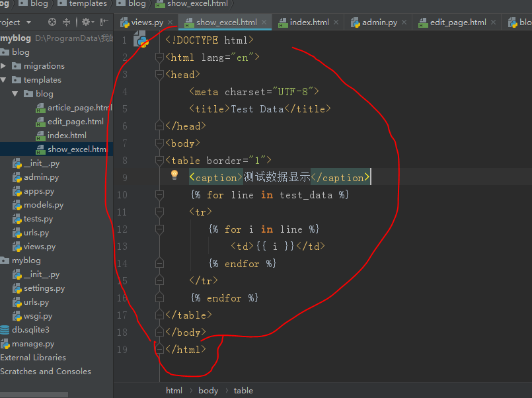Screen dimensions: 532x398
Task: Click the Python icon on admin.py tab
Action: (x=356, y=22)
